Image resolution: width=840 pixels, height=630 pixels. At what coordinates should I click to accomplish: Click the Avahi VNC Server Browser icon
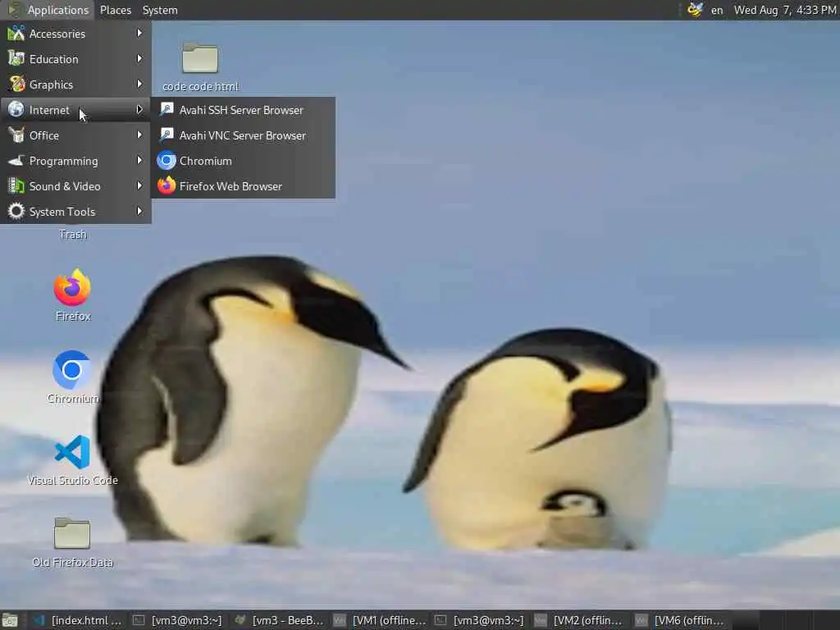tap(167, 135)
